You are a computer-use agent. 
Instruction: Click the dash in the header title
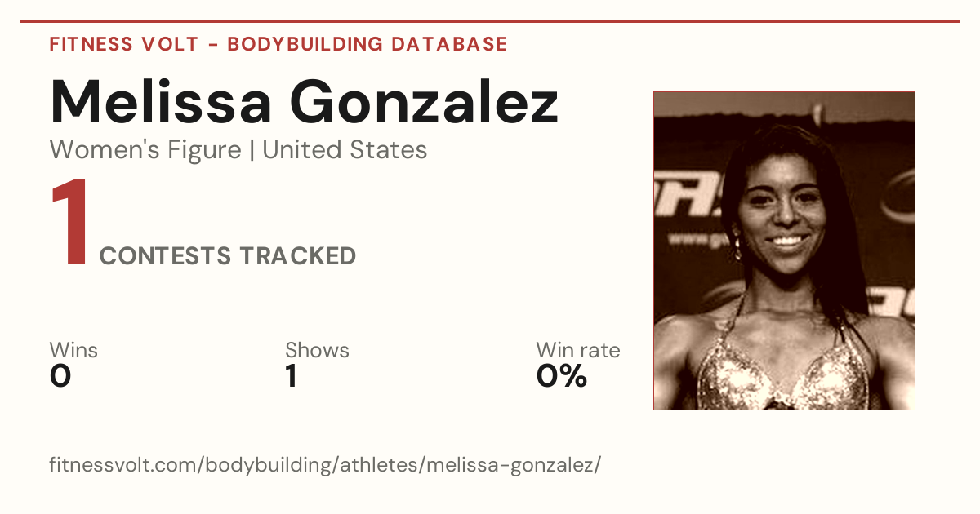point(213,45)
